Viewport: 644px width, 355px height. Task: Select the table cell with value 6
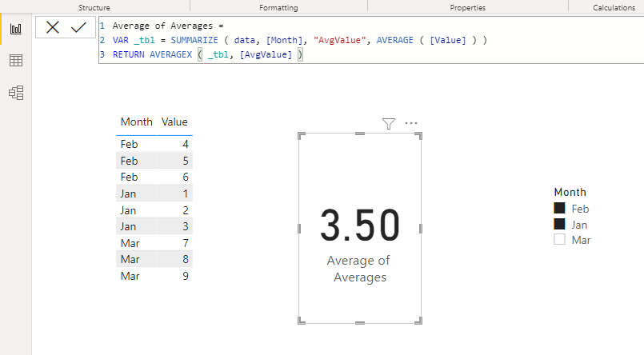[186, 177]
